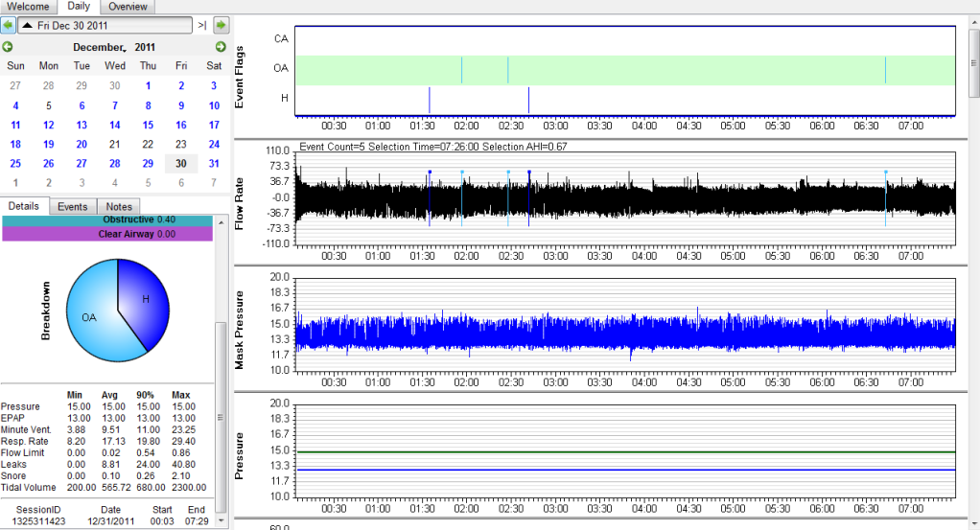The height and width of the screenshot is (530, 980).
Task: Open the Overview tab
Action: click(128, 7)
